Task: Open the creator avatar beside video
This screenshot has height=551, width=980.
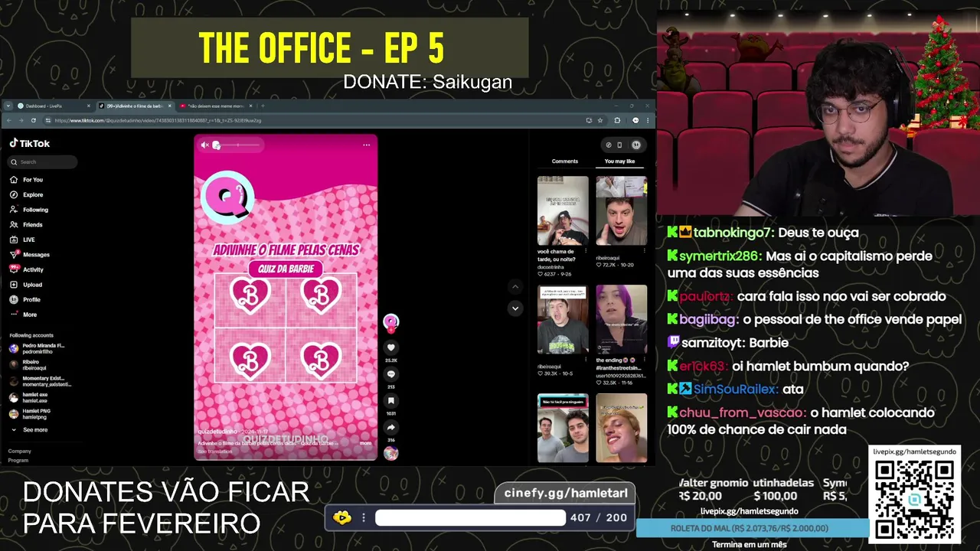Action: [x=390, y=322]
